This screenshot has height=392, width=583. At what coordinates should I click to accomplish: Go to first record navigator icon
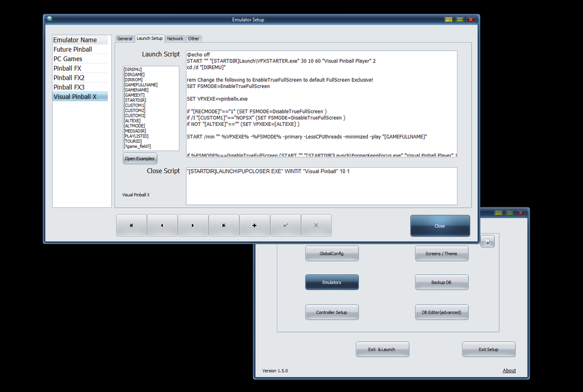point(131,225)
